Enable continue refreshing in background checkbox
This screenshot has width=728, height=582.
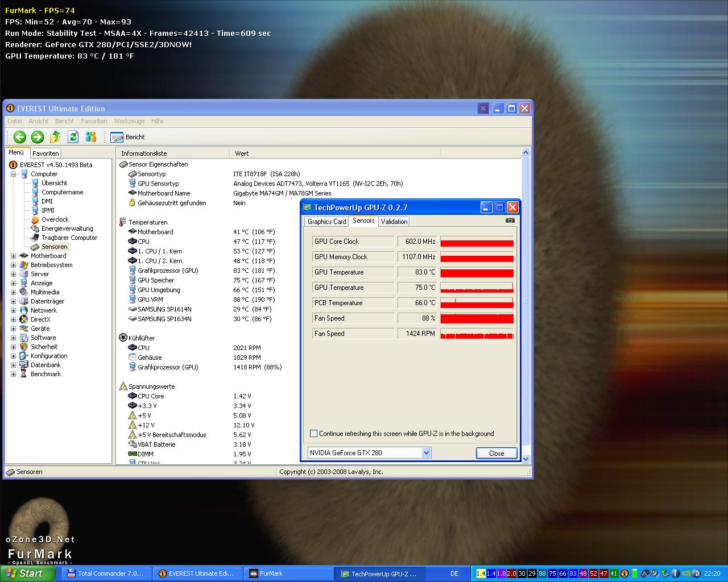[x=313, y=434]
